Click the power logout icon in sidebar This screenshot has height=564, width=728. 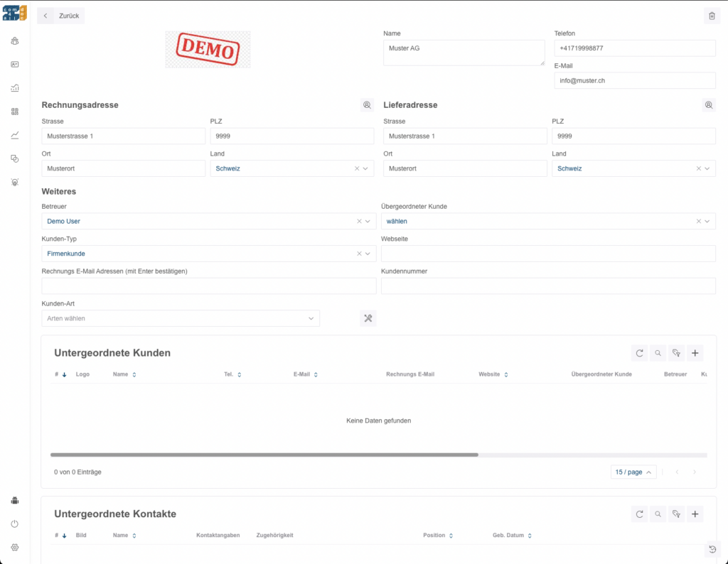point(15,524)
